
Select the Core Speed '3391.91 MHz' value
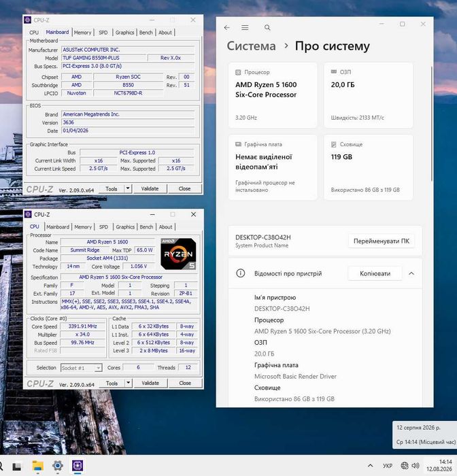point(82,326)
